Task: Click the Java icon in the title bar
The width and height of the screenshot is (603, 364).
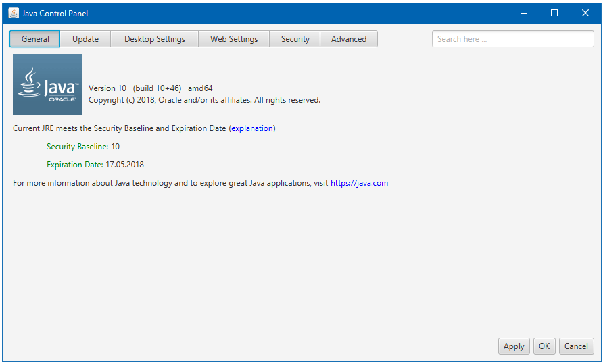Action: coord(14,13)
